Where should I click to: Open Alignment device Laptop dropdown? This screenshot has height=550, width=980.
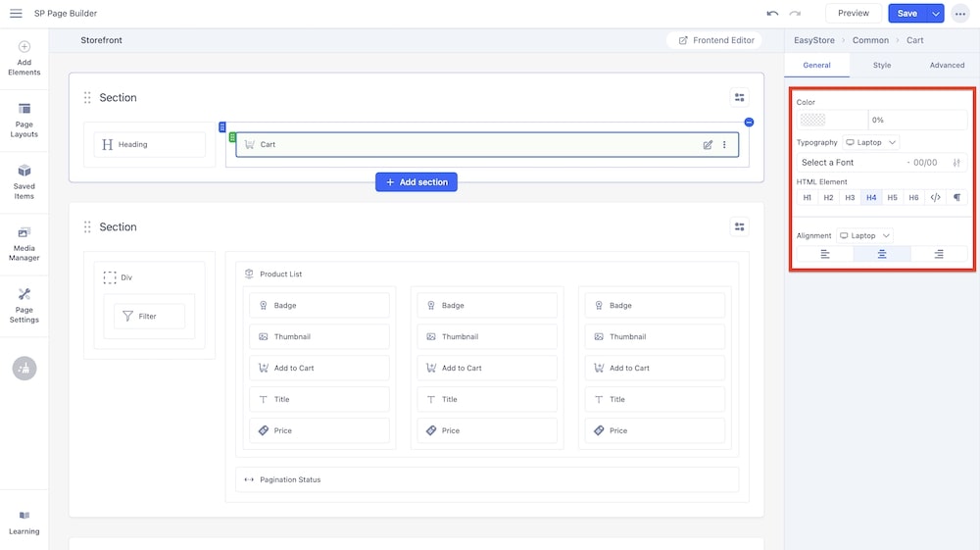(x=864, y=236)
